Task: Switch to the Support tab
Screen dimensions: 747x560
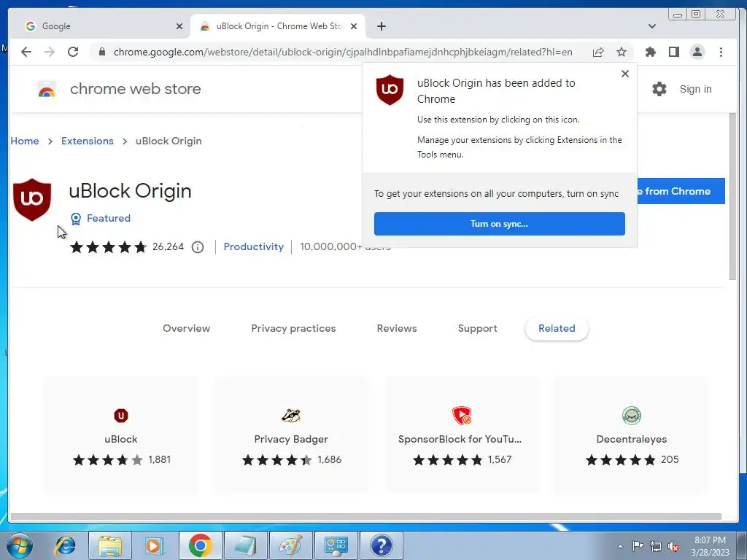Action: coord(477,328)
